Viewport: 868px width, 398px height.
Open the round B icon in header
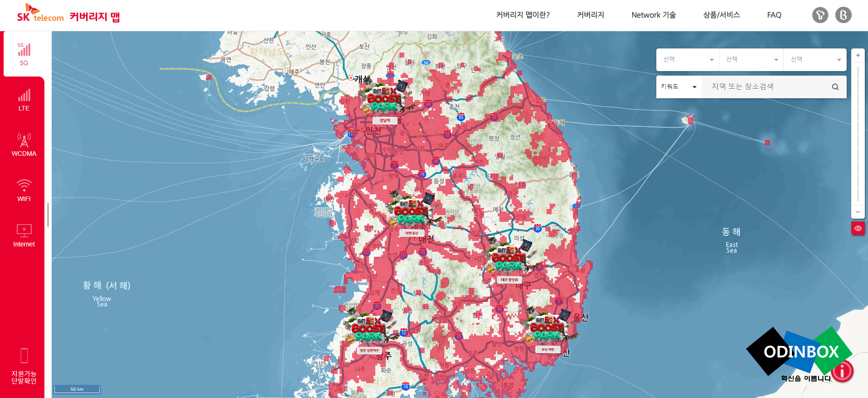click(x=843, y=15)
